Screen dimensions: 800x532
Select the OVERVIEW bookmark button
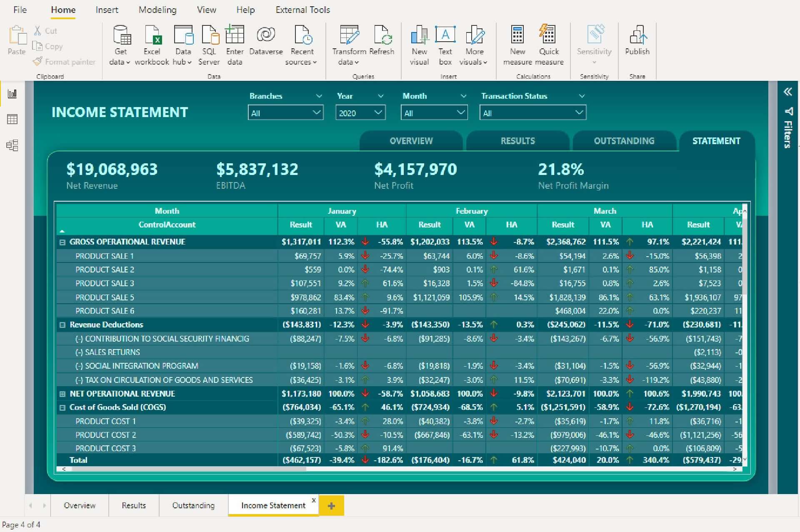(x=411, y=141)
